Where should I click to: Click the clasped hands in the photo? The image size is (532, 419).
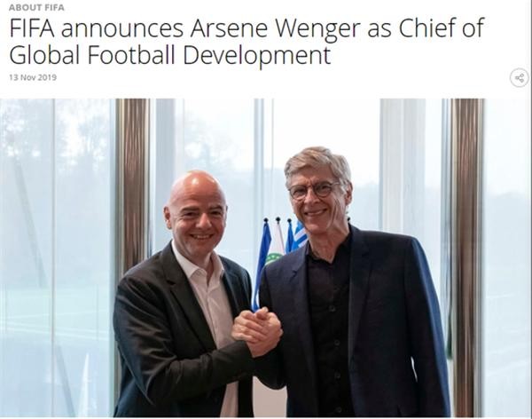click(x=257, y=330)
